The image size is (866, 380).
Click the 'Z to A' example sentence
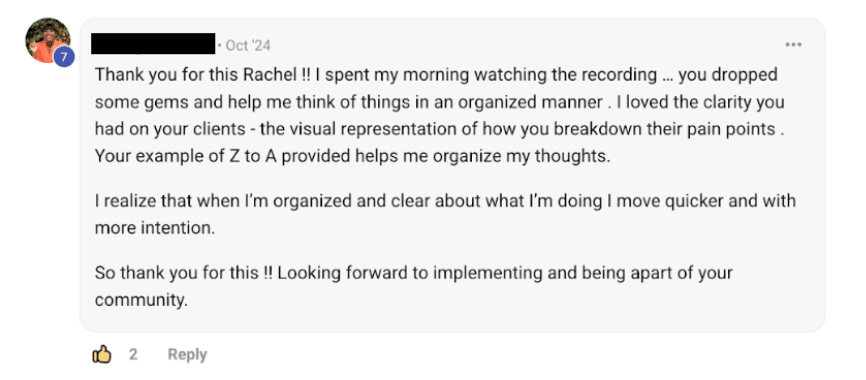[x=352, y=156]
